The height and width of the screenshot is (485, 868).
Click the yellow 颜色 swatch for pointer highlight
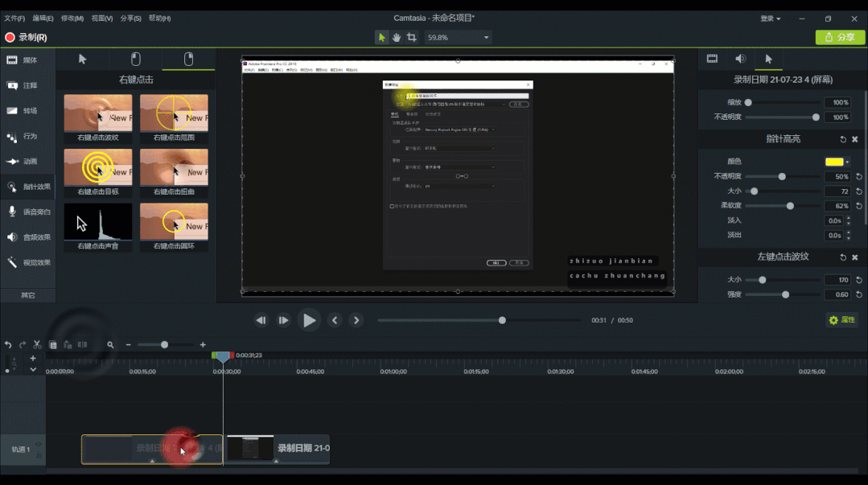click(833, 162)
